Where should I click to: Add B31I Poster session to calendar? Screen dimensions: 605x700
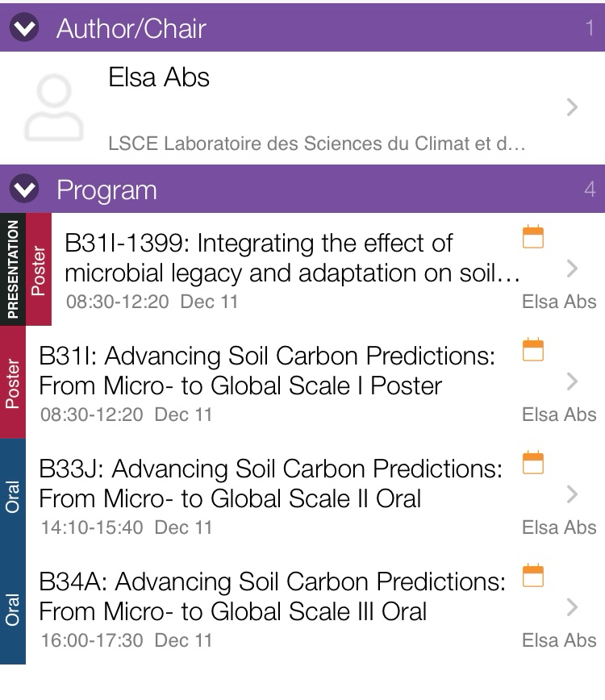coord(533,350)
